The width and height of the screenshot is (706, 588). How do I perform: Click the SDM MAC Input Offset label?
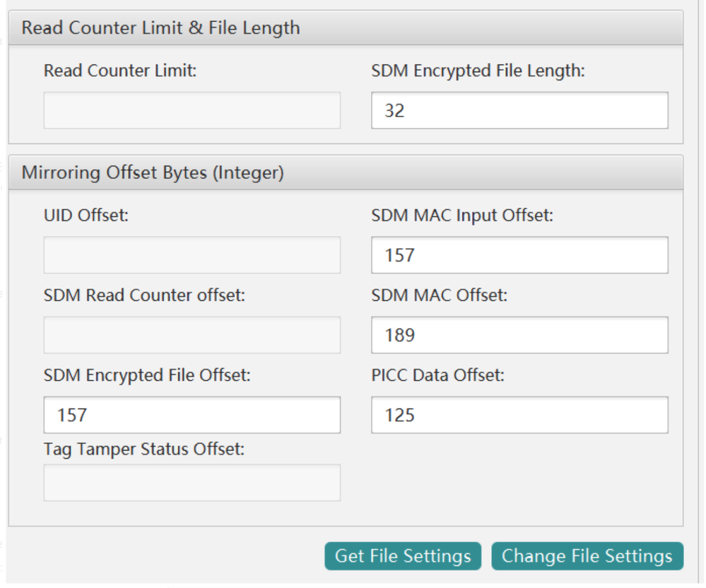point(462,216)
